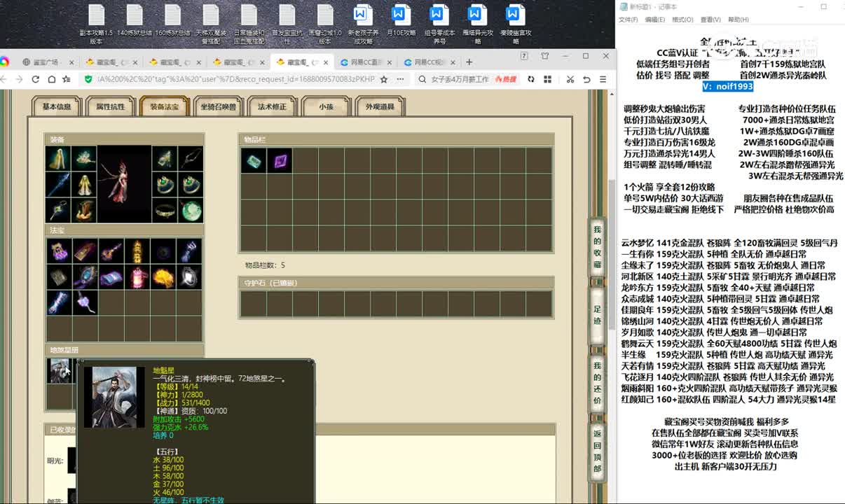Open the 足迹 sidebar button
Viewport: 845px width, 504px height.
[x=598, y=316]
